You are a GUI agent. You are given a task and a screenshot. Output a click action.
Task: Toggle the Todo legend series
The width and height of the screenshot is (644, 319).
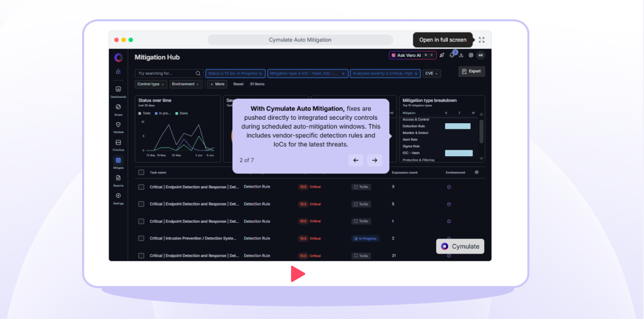pyautogui.click(x=145, y=113)
